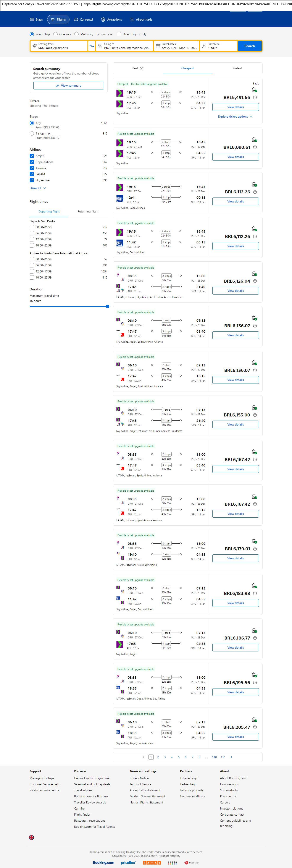Click the baggage icon above the BRL6,090.61 price
292x868 pixels.
point(254,139)
